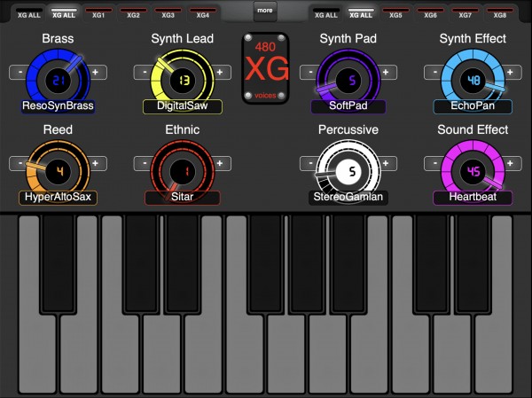Decrease the Ethnic voice with minus
The height and width of the screenshot is (398, 532).
coord(145,163)
